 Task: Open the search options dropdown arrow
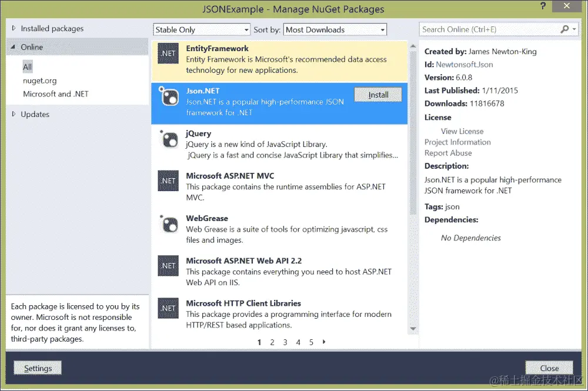click(574, 29)
